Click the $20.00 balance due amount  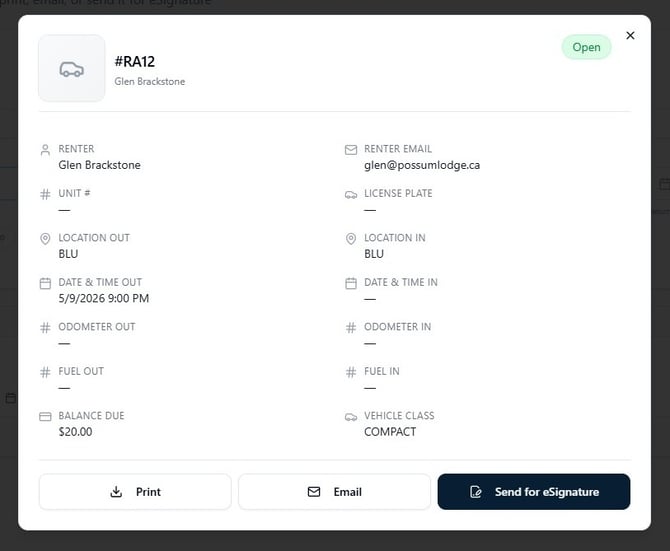pos(75,432)
